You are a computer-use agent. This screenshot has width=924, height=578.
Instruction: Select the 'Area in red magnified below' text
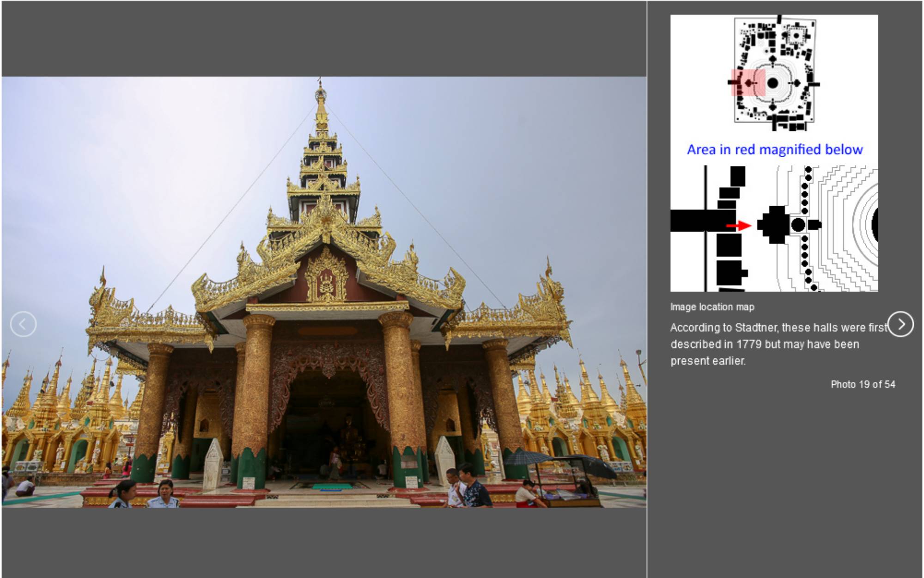pos(775,149)
